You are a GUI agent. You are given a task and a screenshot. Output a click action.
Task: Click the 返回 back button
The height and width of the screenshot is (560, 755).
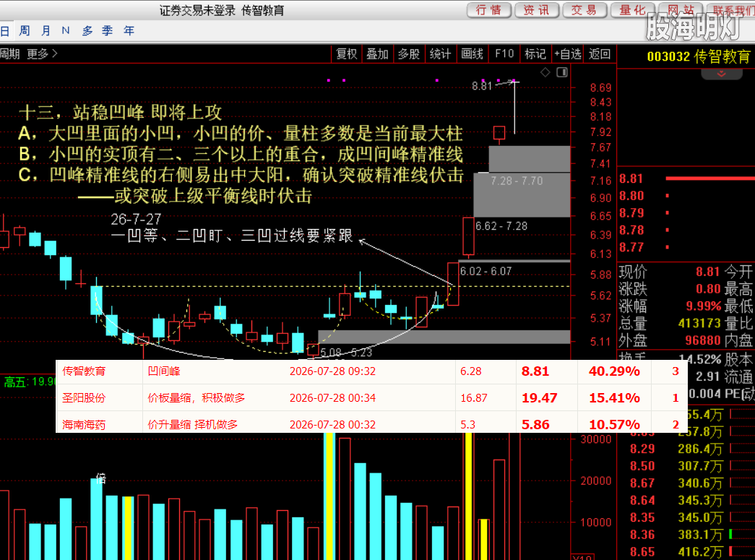pyautogui.click(x=600, y=54)
